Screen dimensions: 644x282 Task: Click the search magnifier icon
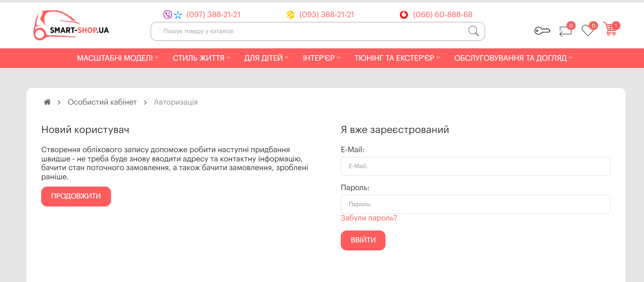473,31
